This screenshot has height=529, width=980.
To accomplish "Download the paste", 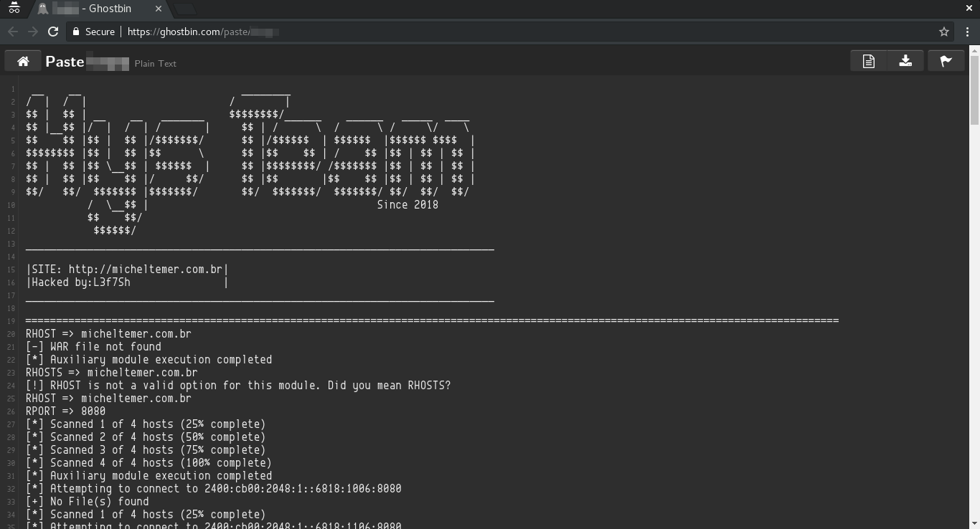I will (905, 62).
